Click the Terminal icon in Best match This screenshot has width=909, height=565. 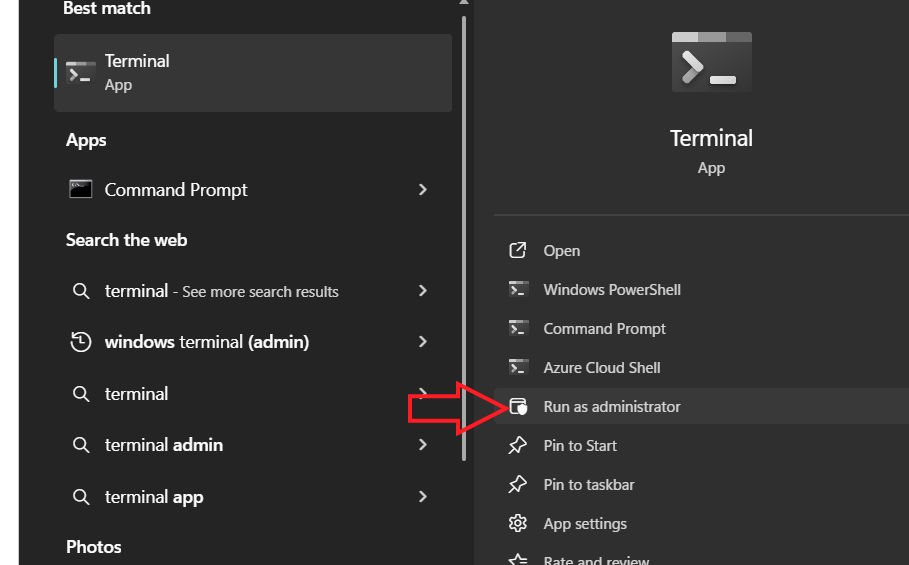[x=81, y=73]
